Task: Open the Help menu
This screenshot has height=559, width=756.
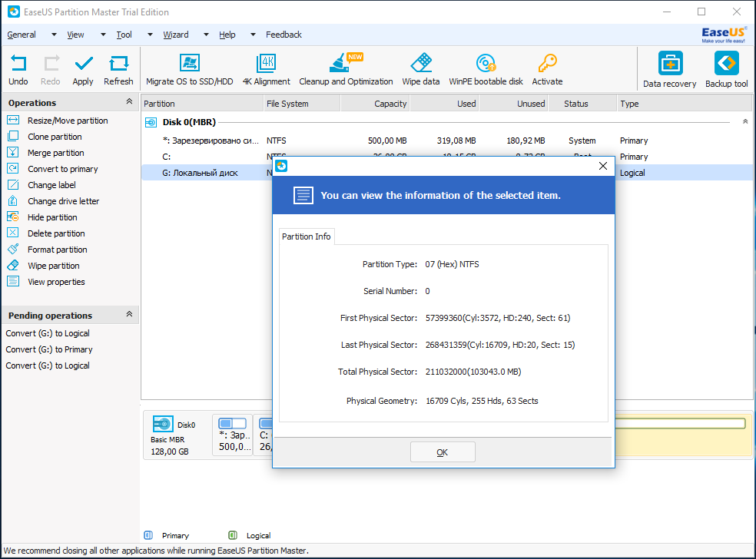Action: [x=227, y=35]
